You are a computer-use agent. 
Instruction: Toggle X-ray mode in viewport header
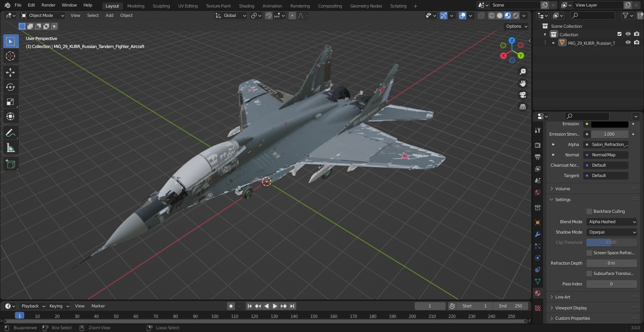tap(481, 16)
